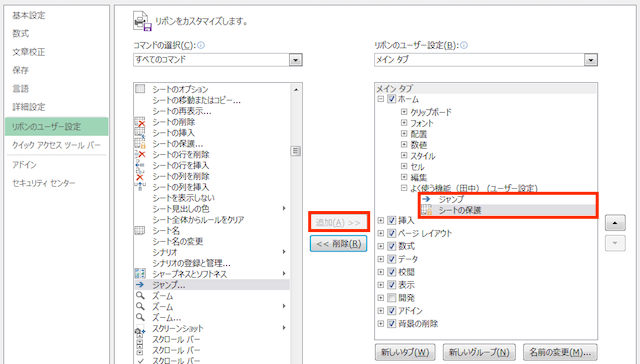This screenshot has height=364, width=640.
Task: Open the クイック アクセス ツール バー category
Action: (57, 145)
